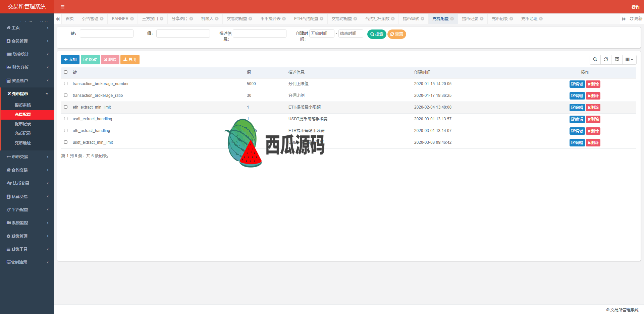Viewport: 644px width, 314px height.
Task: Toggle the sidebar hamburger menu icon
Action: (x=62, y=7)
